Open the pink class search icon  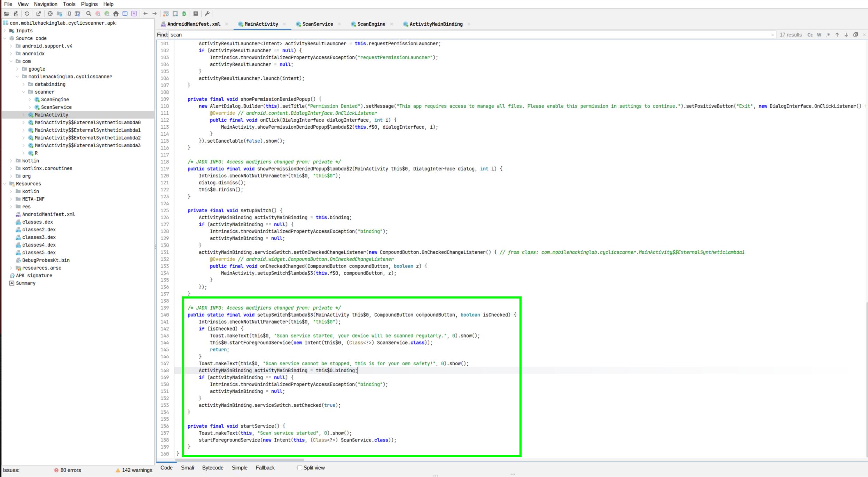tap(98, 14)
